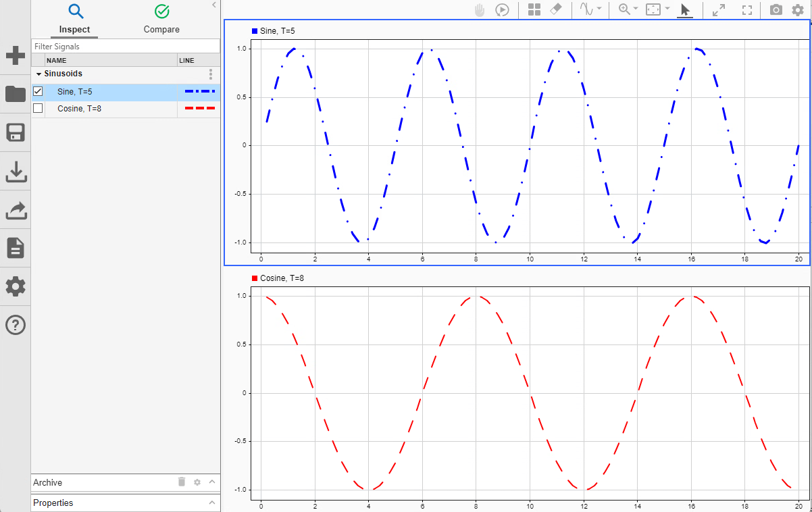Switch to the Compare tab
The height and width of the screenshot is (512, 812).
(x=161, y=20)
